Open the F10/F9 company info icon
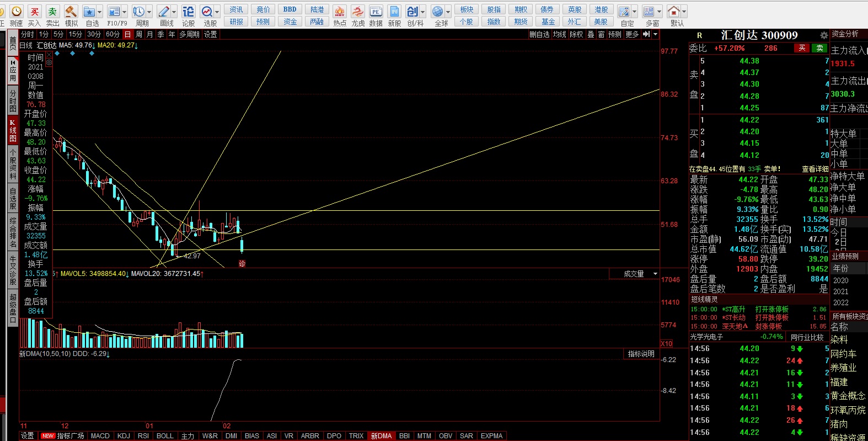868x441 pixels. (x=114, y=11)
